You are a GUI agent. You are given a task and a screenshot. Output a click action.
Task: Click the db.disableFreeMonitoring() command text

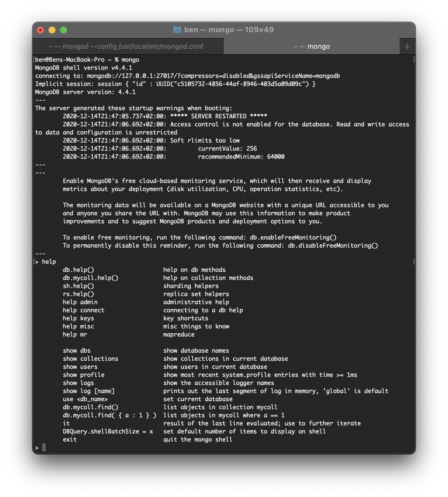[333, 246]
